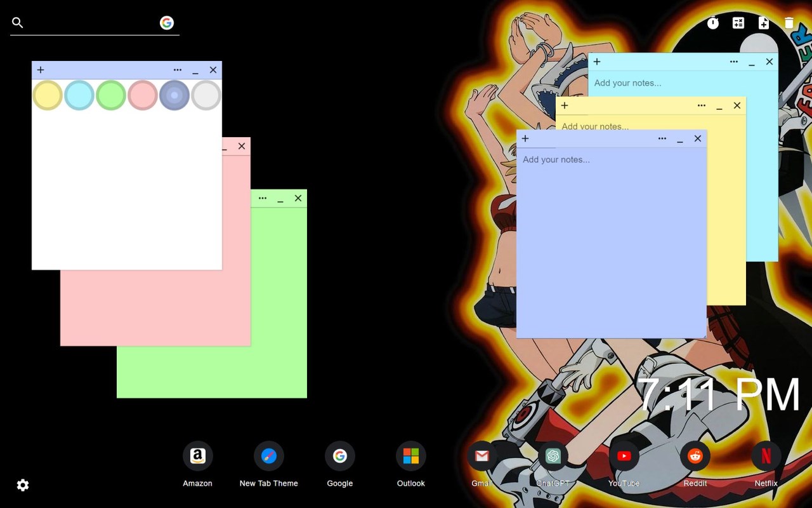The height and width of the screenshot is (508, 812).
Task: Open the yellow note's three-dot options menu
Action: click(x=702, y=105)
